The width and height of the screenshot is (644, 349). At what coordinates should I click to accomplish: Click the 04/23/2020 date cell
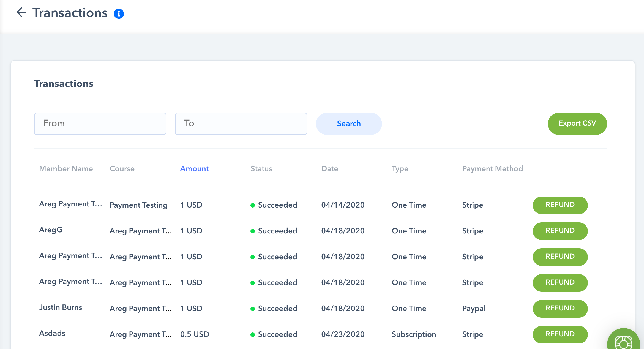pyautogui.click(x=343, y=334)
